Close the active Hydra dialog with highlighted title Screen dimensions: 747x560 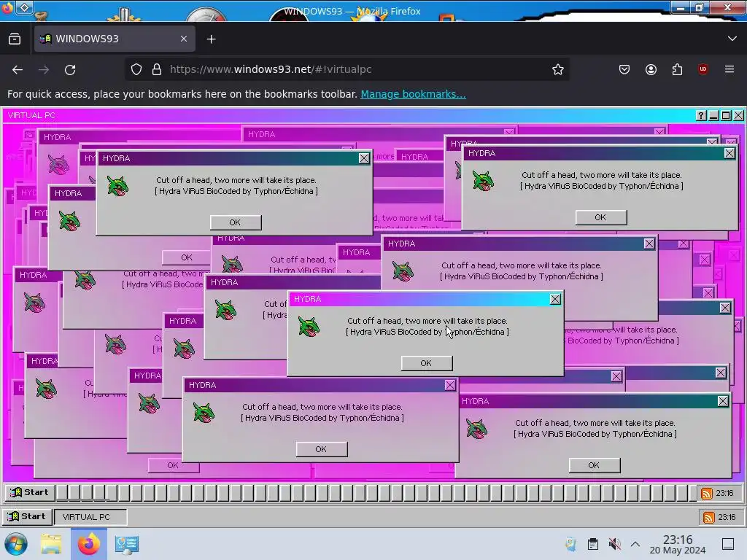(555, 299)
